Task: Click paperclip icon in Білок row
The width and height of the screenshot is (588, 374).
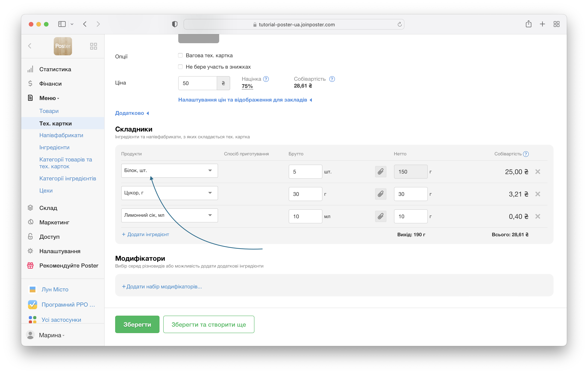Action: (x=380, y=172)
